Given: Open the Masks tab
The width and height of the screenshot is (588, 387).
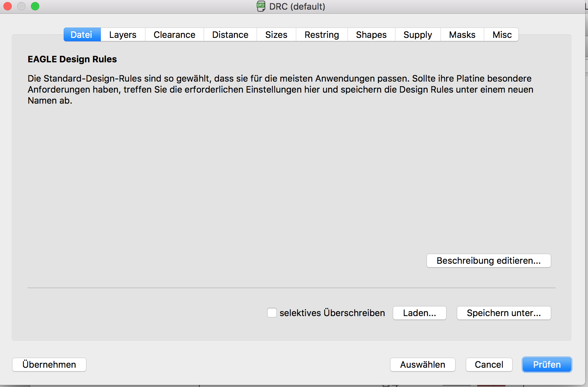Looking at the screenshot, I should [462, 35].
